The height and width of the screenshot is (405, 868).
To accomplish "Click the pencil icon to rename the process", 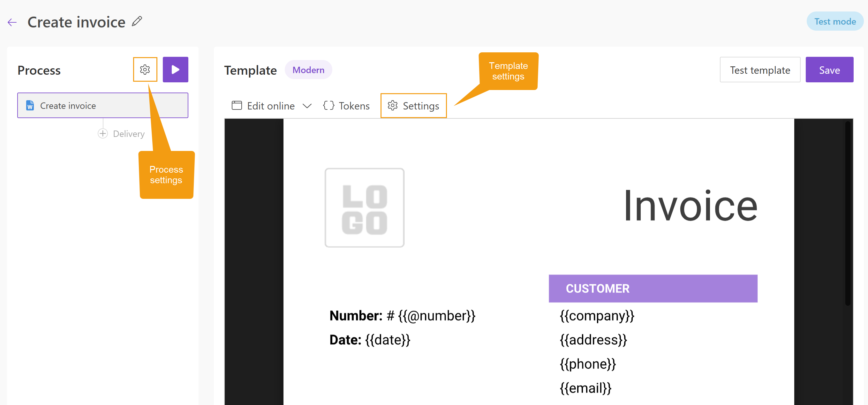I will coord(136,21).
